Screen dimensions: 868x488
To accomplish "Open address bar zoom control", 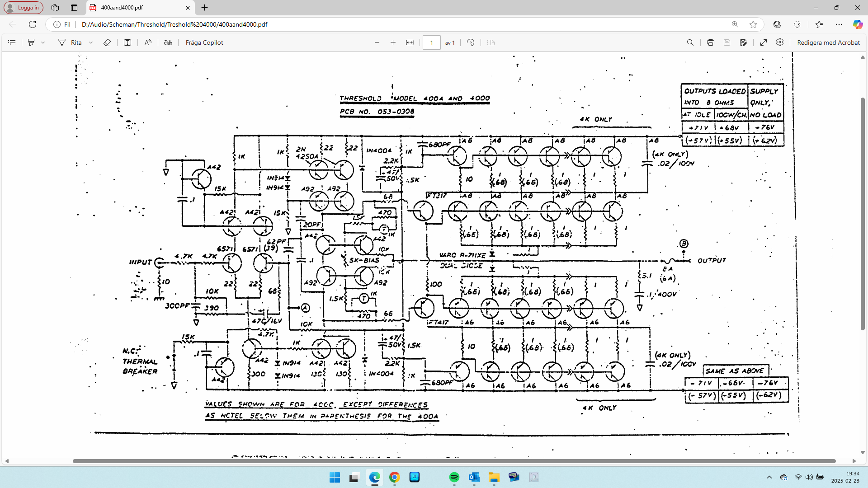I will click(735, 24).
